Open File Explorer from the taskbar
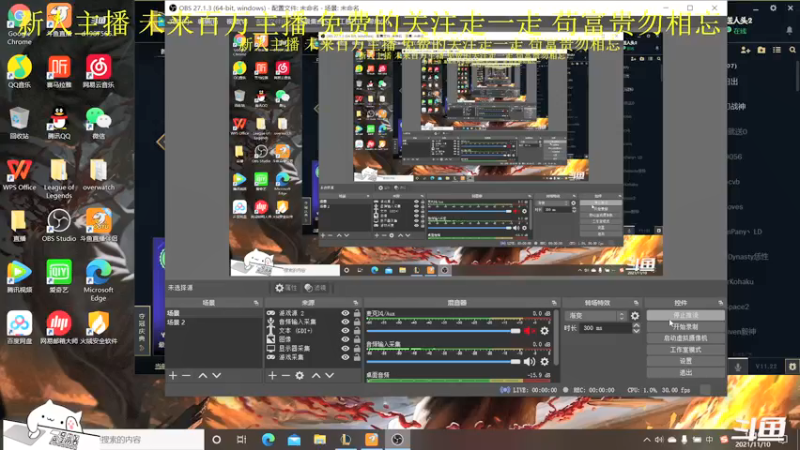This screenshot has width=800, height=450. coord(320,439)
